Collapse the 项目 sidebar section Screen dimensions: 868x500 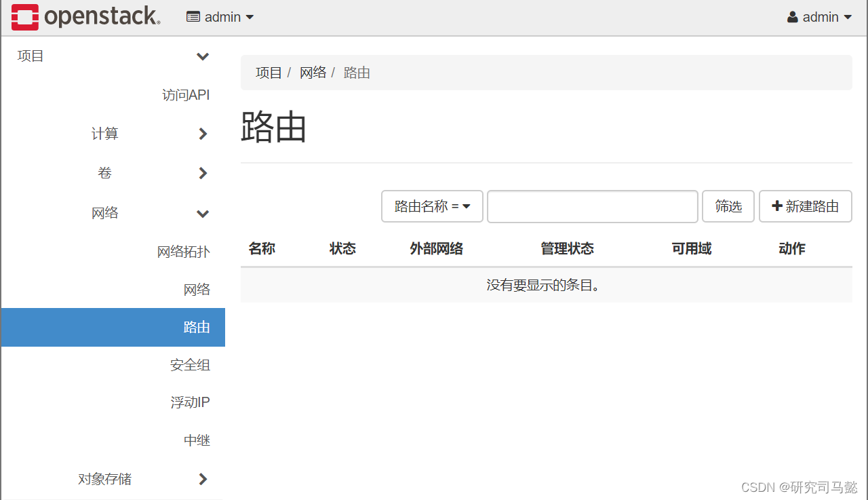point(113,56)
